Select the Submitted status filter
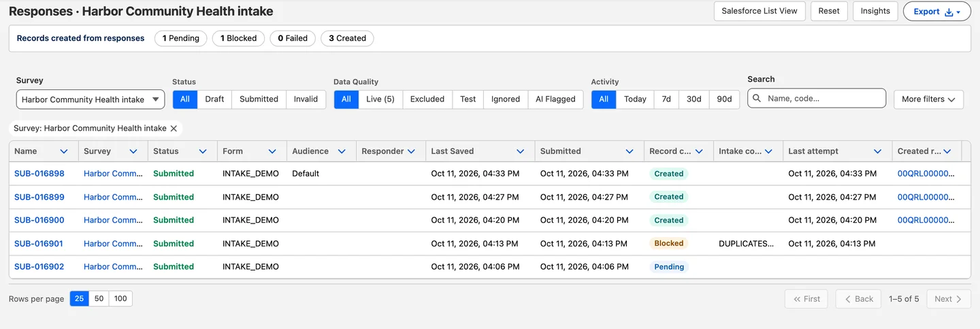The width and height of the screenshot is (980, 329). pos(259,99)
